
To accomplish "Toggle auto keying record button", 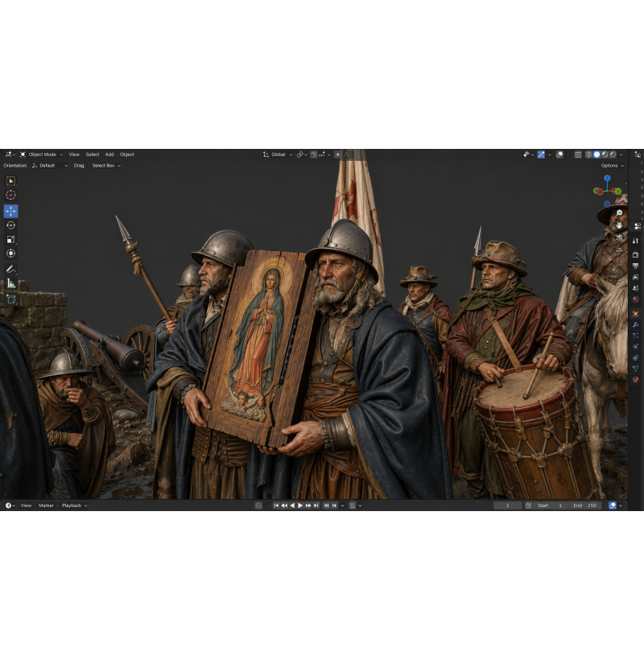I will click(258, 505).
